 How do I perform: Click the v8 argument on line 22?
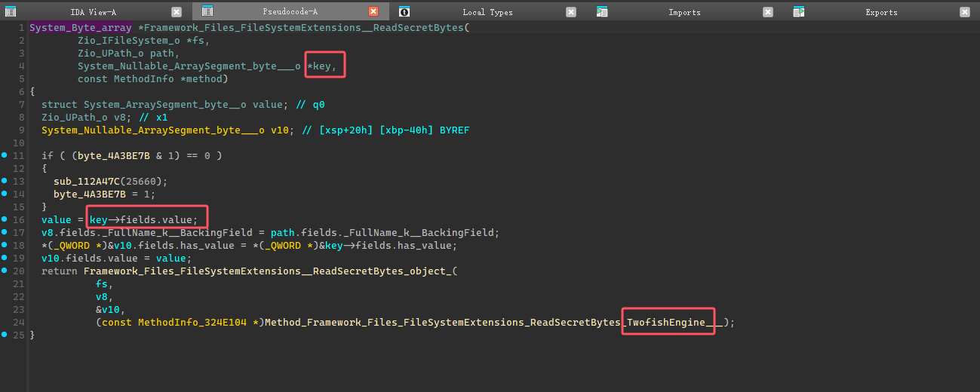pyautogui.click(x=102, y=296)
